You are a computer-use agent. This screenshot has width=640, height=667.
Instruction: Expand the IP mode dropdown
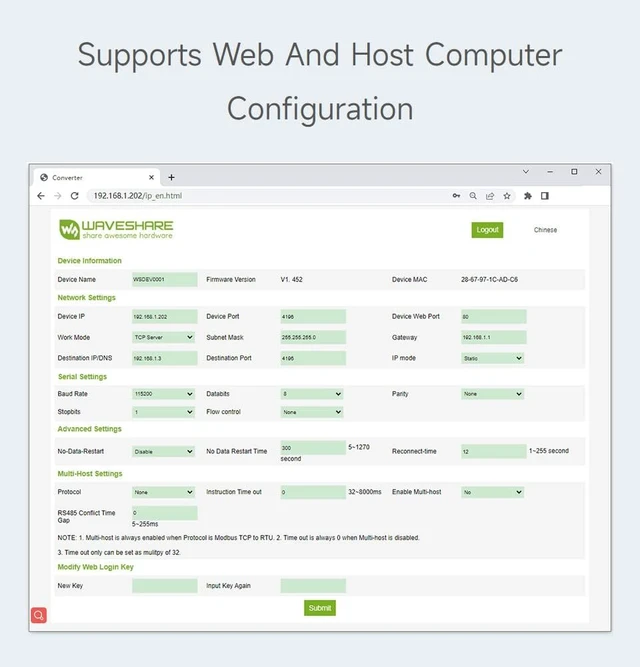tap(492, 358)
